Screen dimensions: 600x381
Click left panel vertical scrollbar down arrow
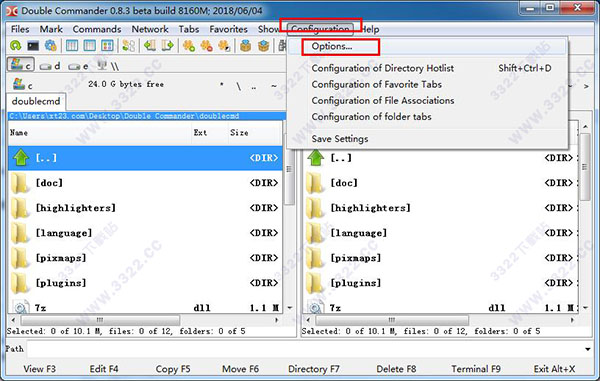pos(290,308)
